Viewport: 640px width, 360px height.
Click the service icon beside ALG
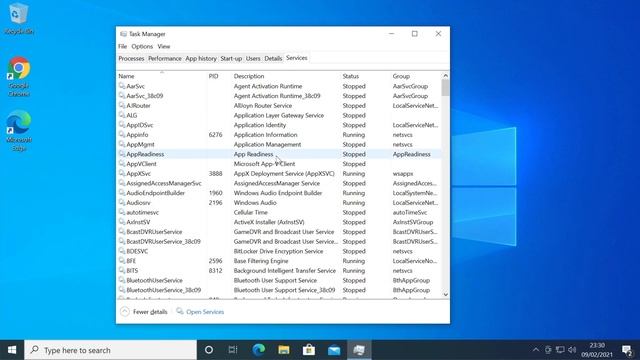point(122,115)
